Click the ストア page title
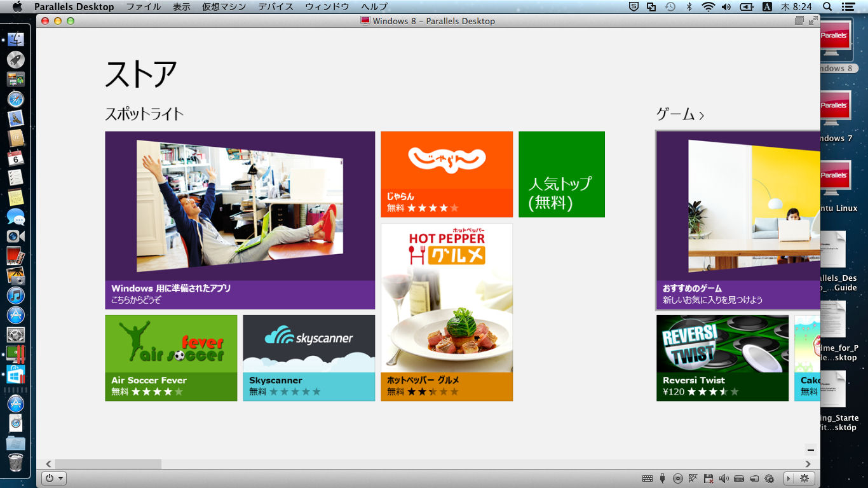868x488 pixels. (x=141, y=74)
